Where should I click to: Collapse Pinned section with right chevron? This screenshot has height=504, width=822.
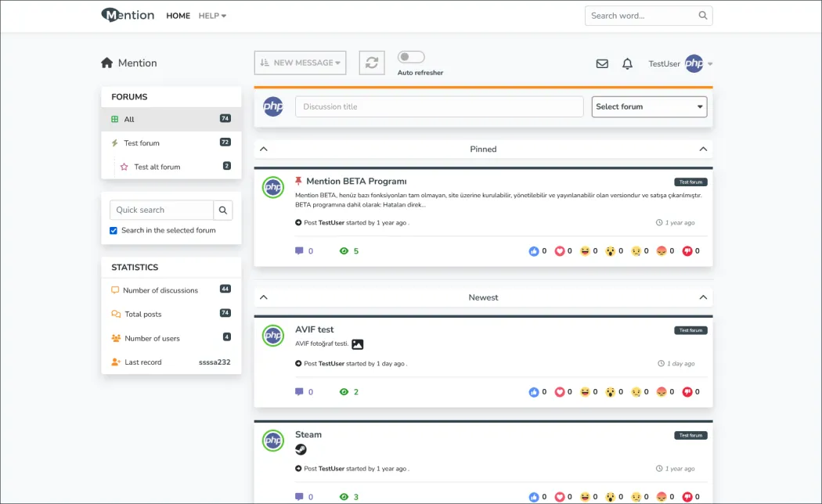coord(703,149)
